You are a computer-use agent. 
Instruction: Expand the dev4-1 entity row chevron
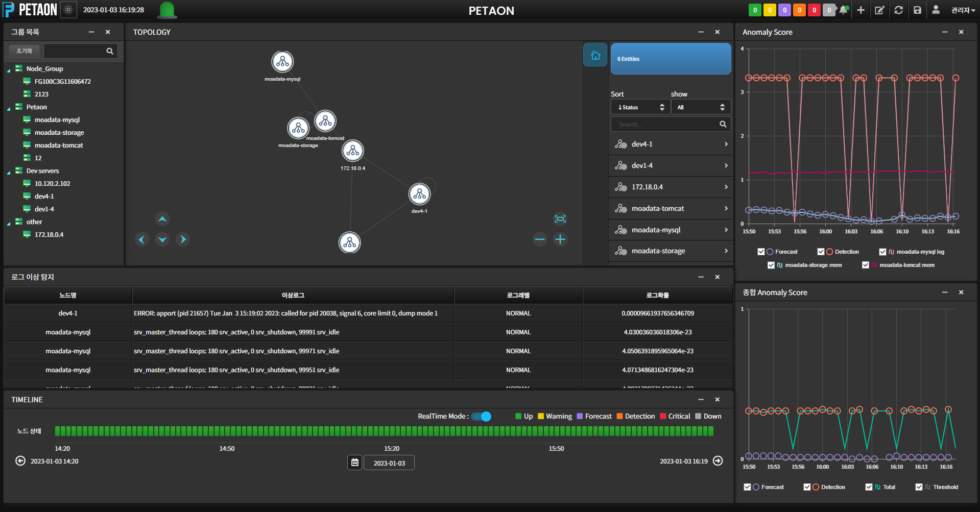click(726, 144)
